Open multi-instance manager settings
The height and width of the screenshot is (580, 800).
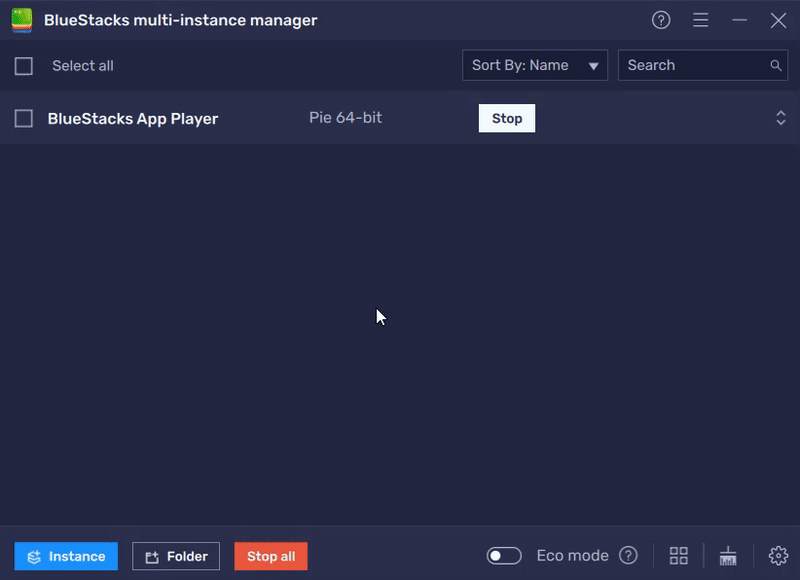776,555
